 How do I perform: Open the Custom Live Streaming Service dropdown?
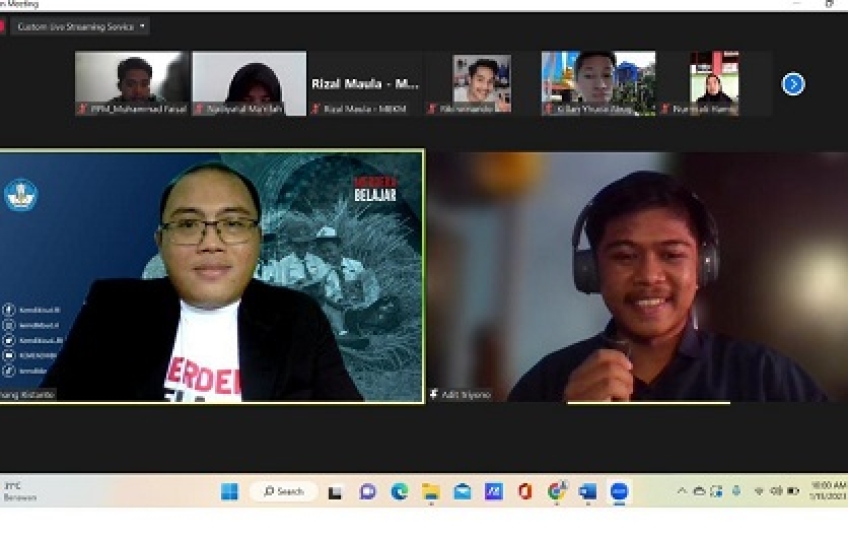[x=81, y=26]
